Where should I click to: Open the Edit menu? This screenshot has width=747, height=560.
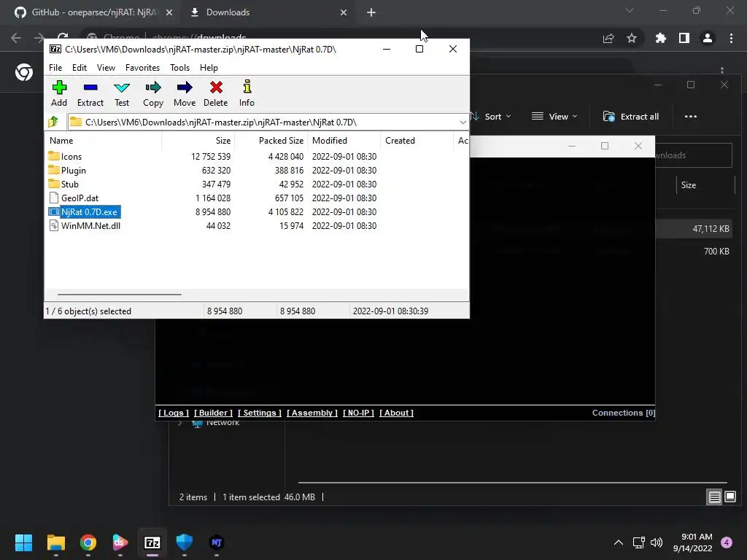click(x=79, y=68)
